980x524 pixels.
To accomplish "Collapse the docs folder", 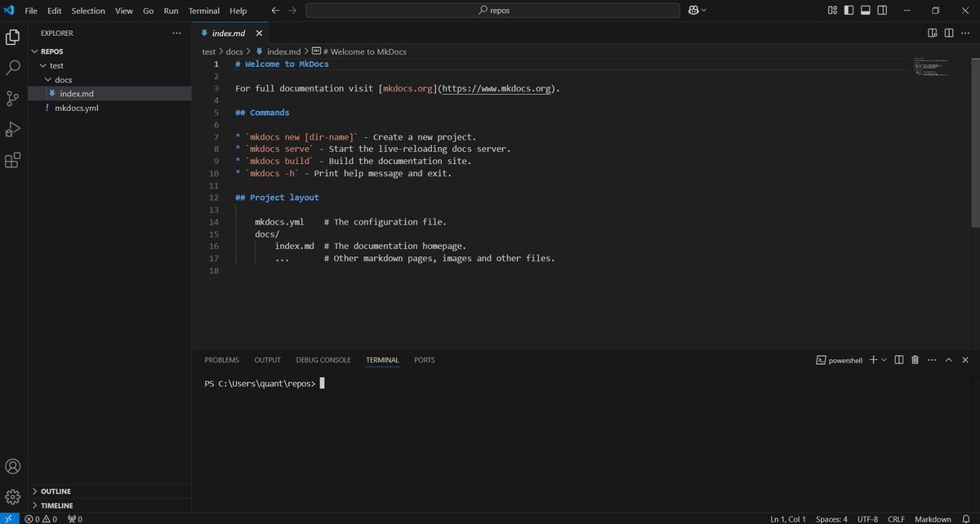I will tap(48, 80).
